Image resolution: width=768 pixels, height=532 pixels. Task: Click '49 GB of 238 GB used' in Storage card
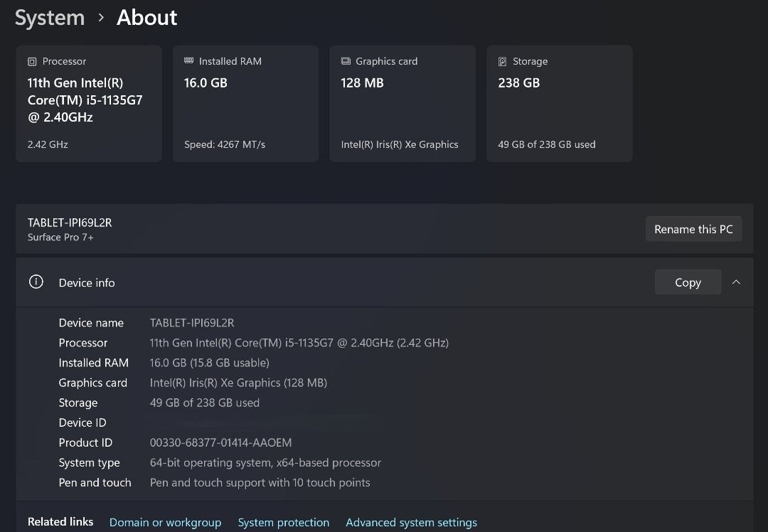547,144
